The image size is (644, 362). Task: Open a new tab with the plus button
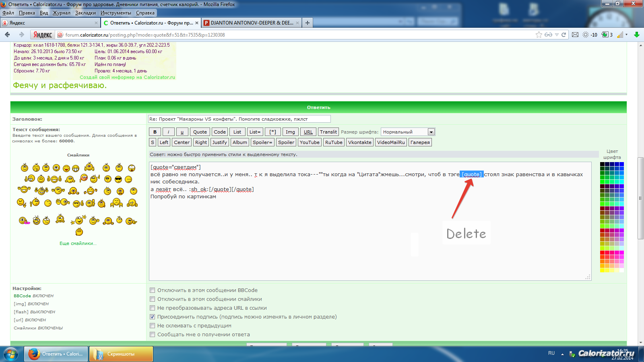pos(308,23)
